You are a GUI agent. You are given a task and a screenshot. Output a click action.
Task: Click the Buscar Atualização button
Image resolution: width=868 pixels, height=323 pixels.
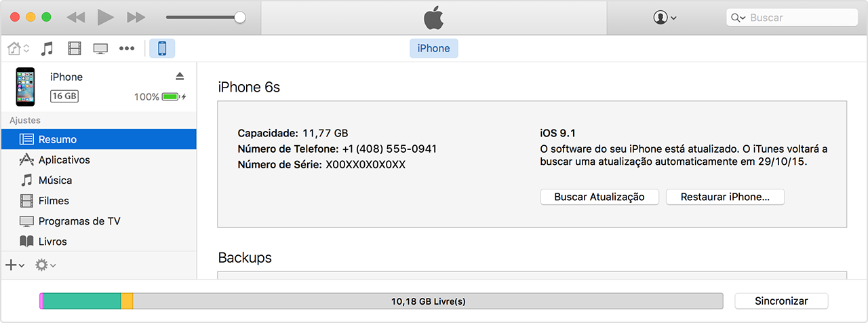coord(599,197)
